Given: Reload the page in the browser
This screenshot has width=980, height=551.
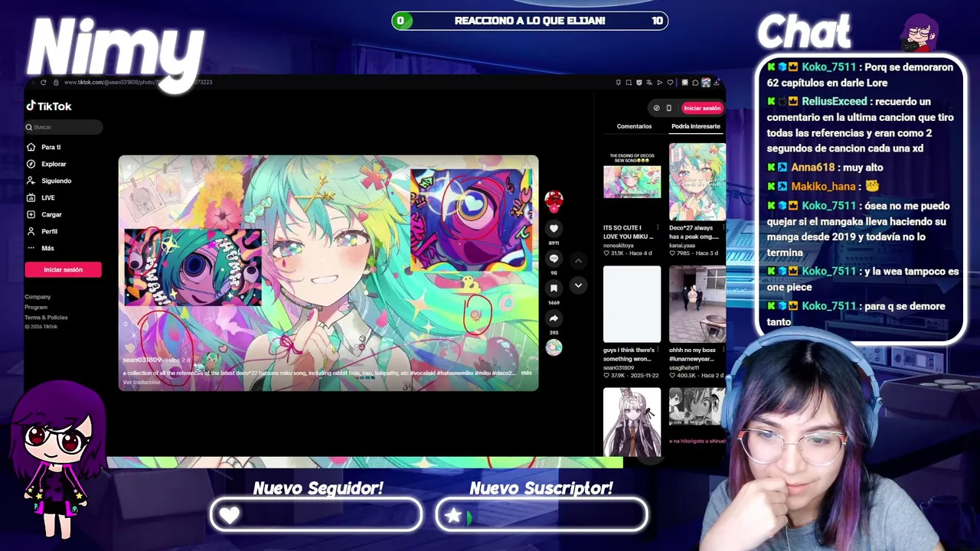Looking at the screenshot, I should 43,82.
